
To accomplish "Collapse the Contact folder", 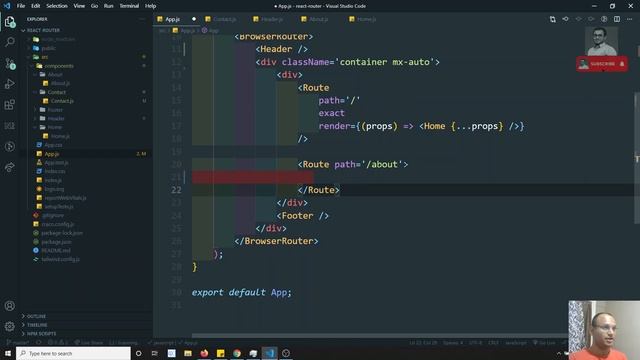I will (56, 92).
